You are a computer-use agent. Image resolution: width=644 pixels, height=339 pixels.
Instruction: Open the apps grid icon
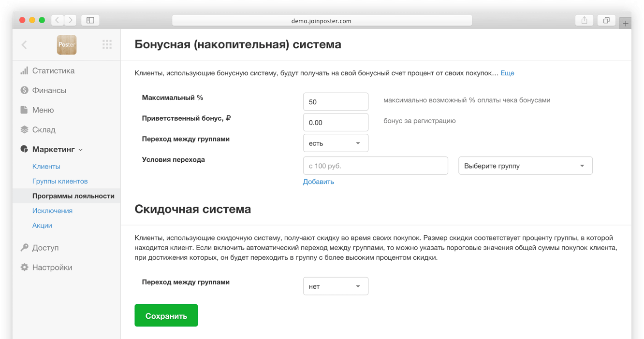click(107, 45)
